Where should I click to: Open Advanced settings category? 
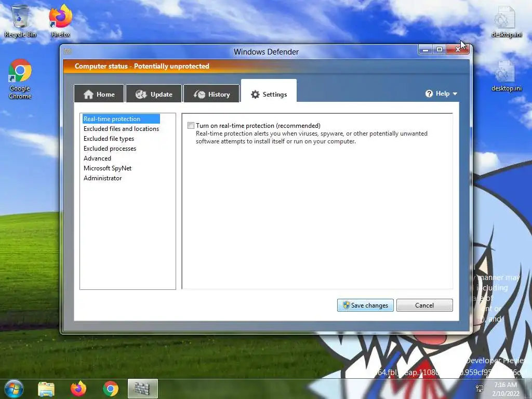(x=97, y=158)
